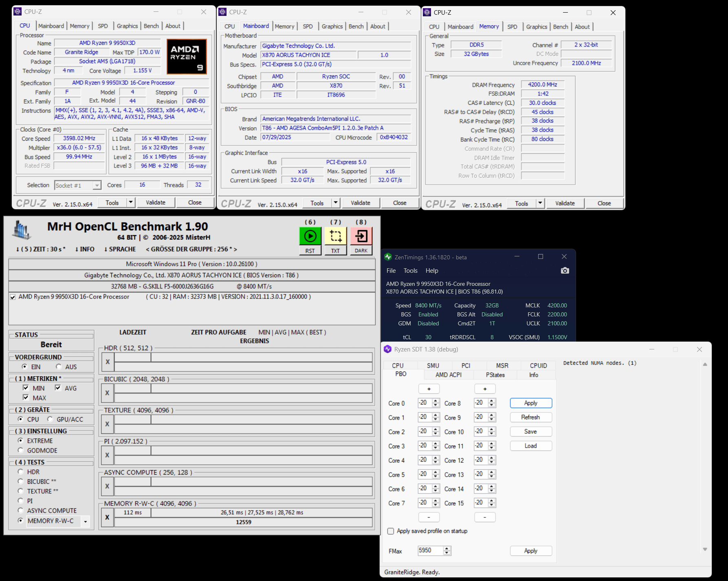Click X icon beside HDR result row
This screenshot has width=728, height=581.
[x=108, y=362]
